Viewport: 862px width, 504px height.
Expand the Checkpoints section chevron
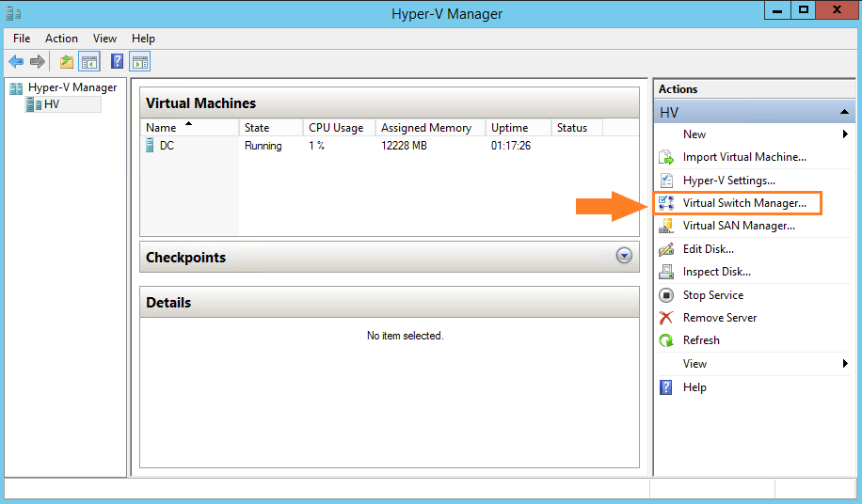[x=624, y=256]
